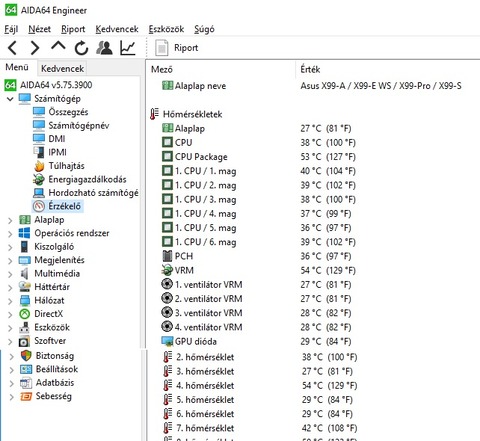Click the Riport document icon
The image size is (480, 441).
coord(162,48)
